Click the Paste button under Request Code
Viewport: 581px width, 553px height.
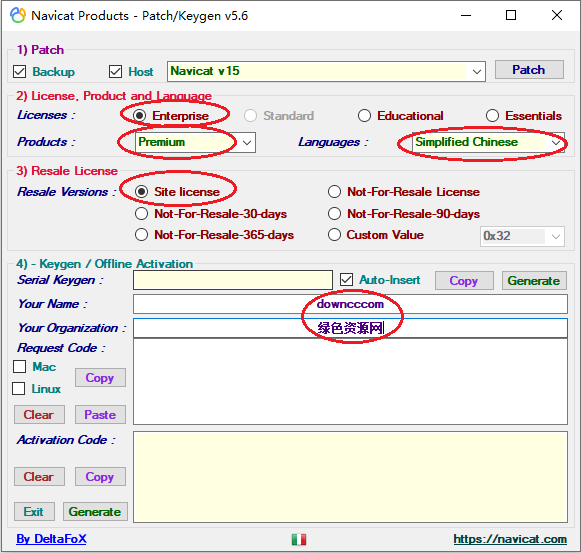[x=100, y=414]
